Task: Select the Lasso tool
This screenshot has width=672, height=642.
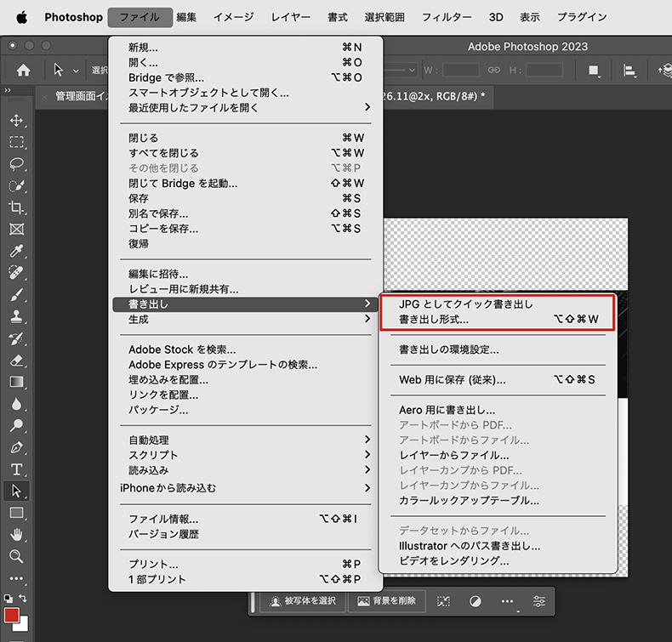Action: 16,164
